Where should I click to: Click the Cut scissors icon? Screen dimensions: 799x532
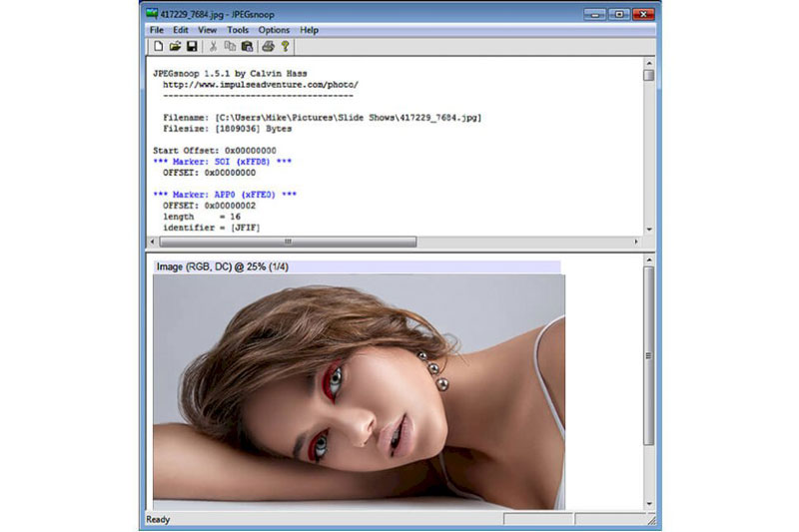tap(213, 46)
